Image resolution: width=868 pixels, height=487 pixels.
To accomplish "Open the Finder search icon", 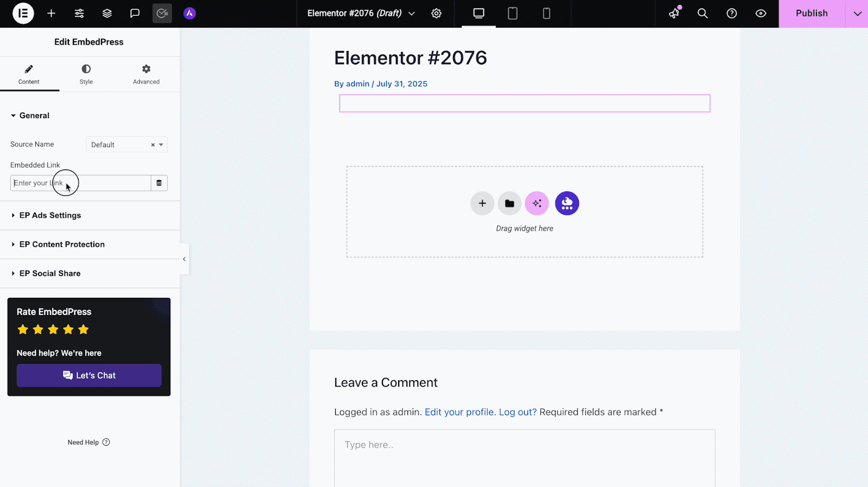I will [x=703, y=14].
